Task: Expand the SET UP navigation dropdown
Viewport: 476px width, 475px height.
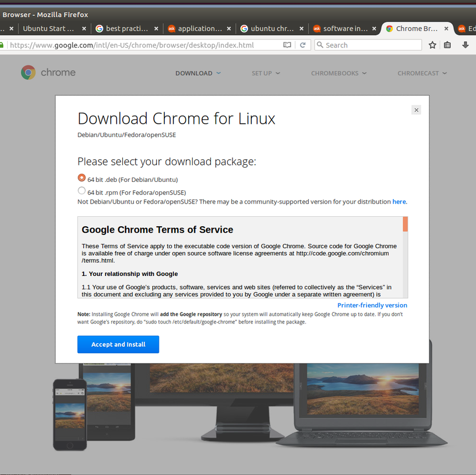Action: point(266,73)
